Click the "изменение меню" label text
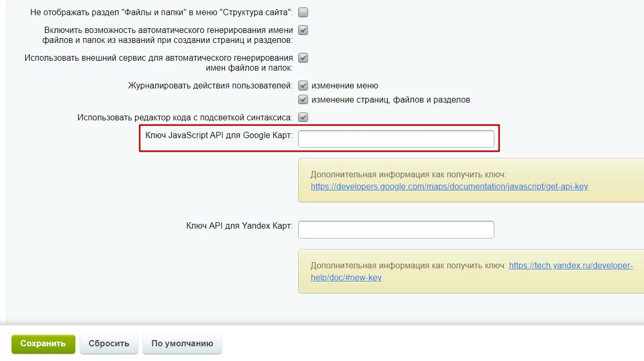 [x=345, y=85]
